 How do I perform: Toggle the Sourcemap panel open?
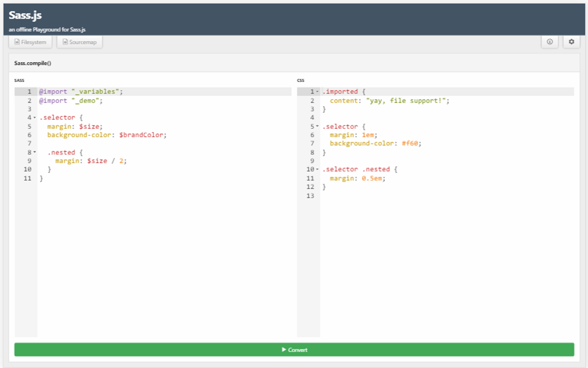pyautogui.click(x=79, y=41)
